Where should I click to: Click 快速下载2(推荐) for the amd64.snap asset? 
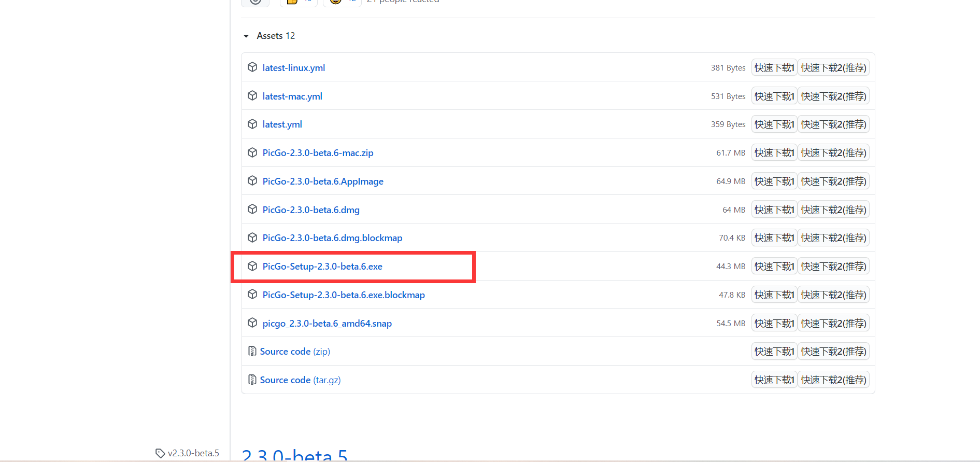[834, 324]
